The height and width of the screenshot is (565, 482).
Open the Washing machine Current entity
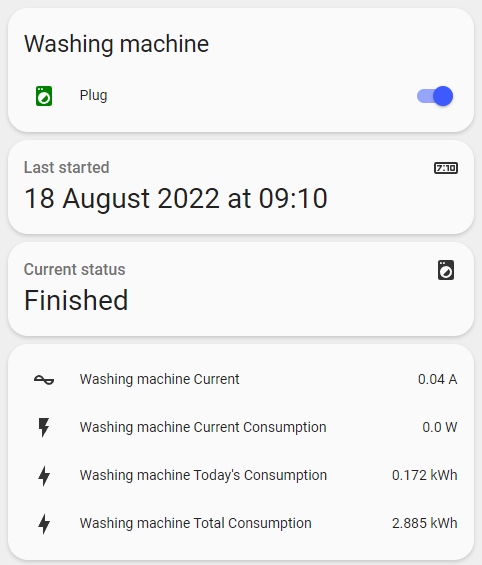pyautogui.click(x=241, y=379)
